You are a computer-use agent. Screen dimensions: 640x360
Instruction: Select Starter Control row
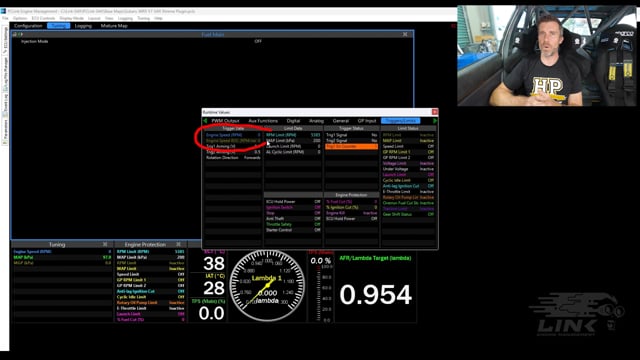(293, 230)
